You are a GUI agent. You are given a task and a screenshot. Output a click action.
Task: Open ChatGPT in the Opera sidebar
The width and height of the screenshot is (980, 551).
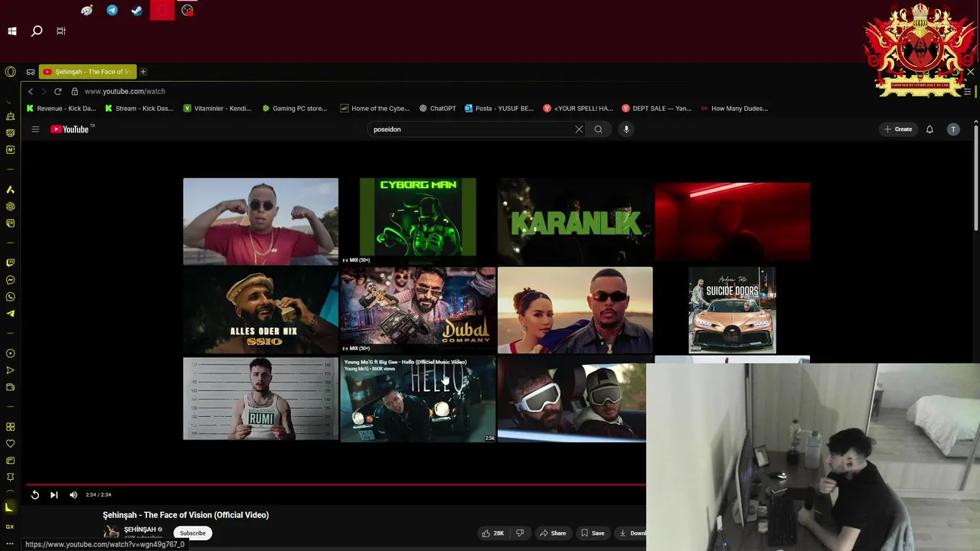(10, 207)
